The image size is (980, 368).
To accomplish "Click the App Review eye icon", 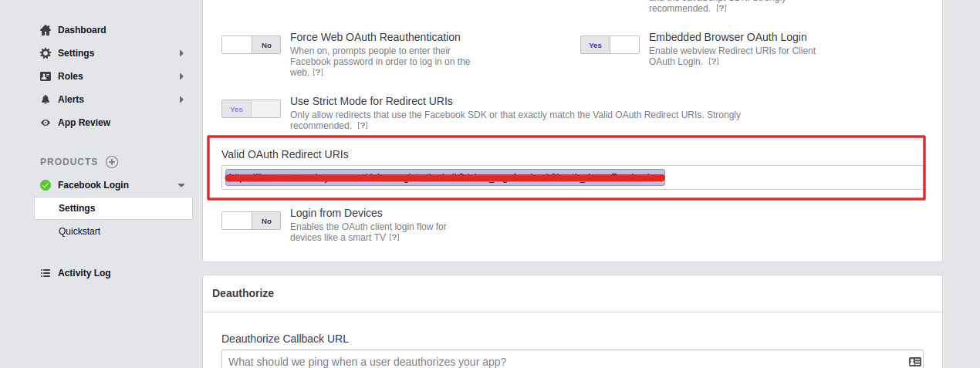I will (46, 123).
